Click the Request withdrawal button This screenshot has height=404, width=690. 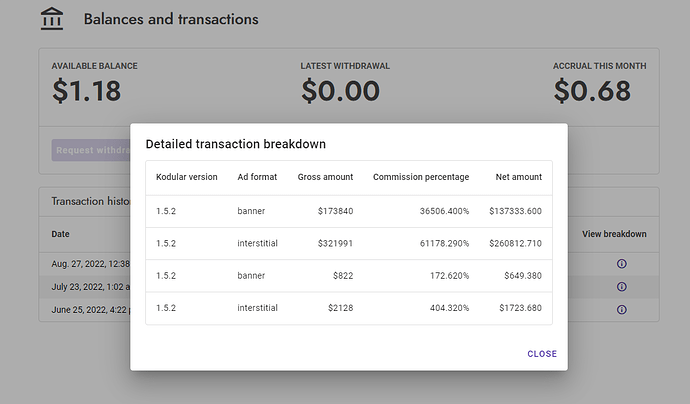[x=92, y=151]
